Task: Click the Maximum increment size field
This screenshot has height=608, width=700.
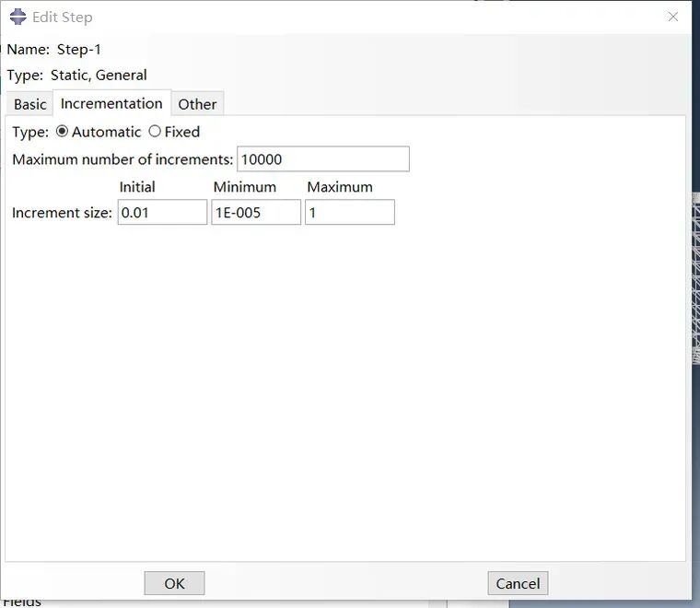Action: point(350,212)
